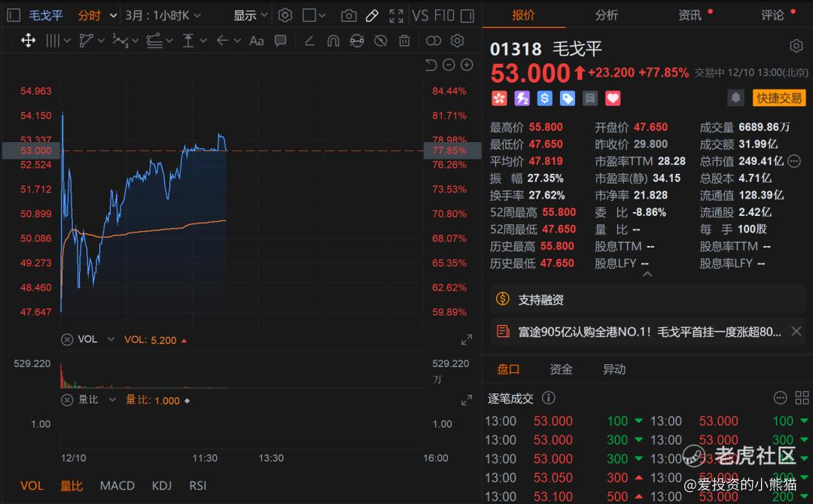
Task: Switch to the 异动 tab
Action: coord(614,369)
